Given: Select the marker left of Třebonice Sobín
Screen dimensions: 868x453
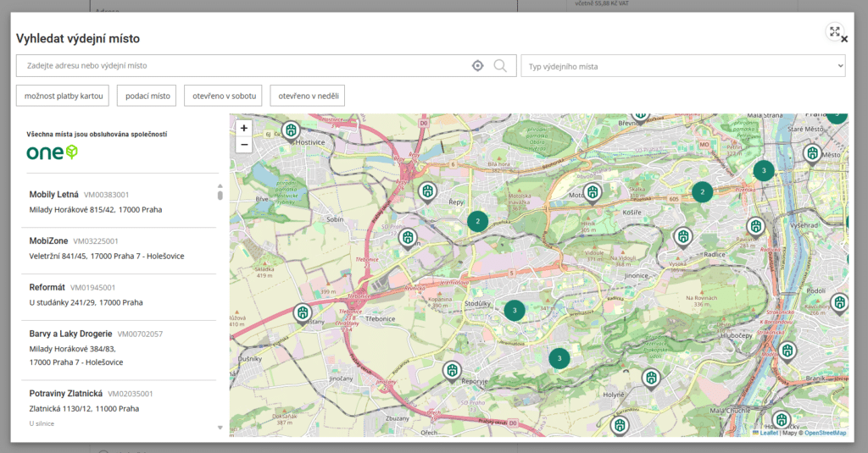Looking at the screenshot, I should [408, 239].
